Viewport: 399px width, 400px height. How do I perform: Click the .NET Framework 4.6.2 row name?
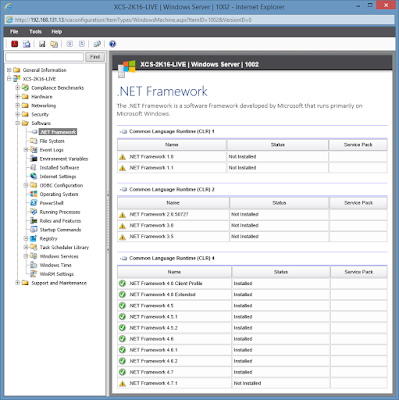pos(153,361)
